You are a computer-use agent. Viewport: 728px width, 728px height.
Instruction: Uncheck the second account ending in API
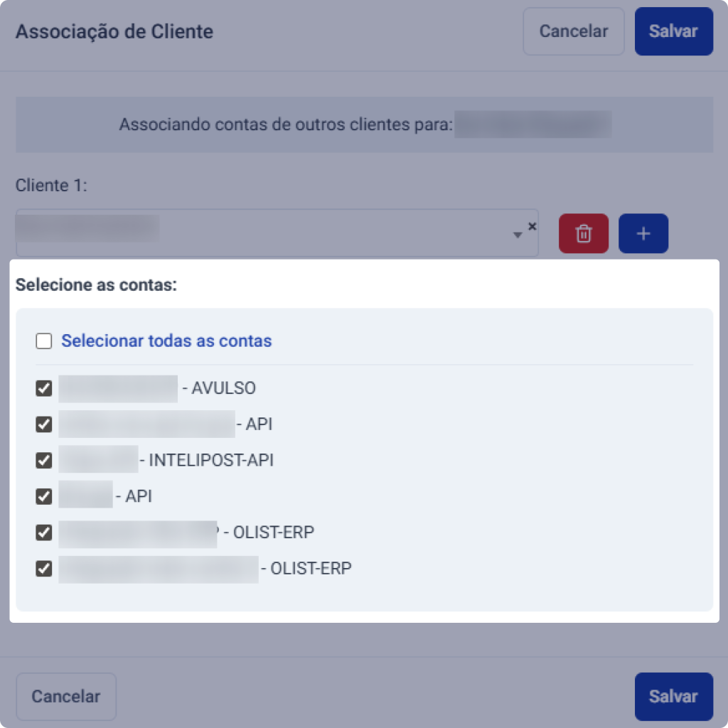43,424
